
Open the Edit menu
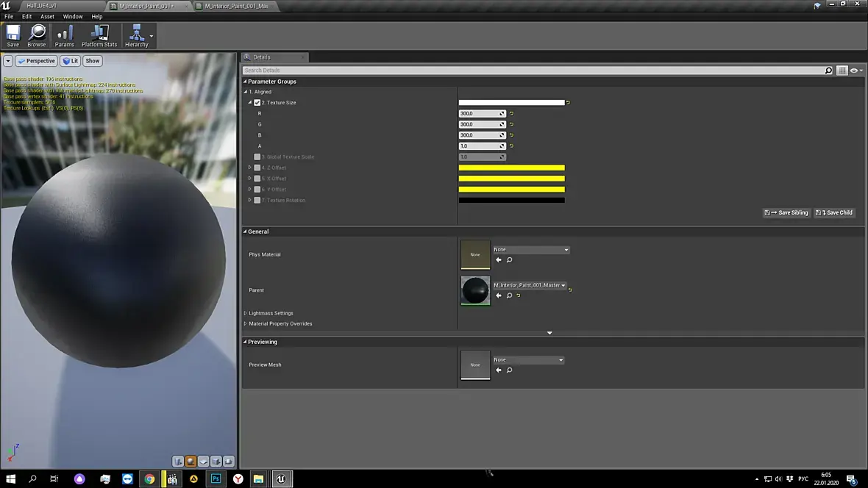[26, 17]
